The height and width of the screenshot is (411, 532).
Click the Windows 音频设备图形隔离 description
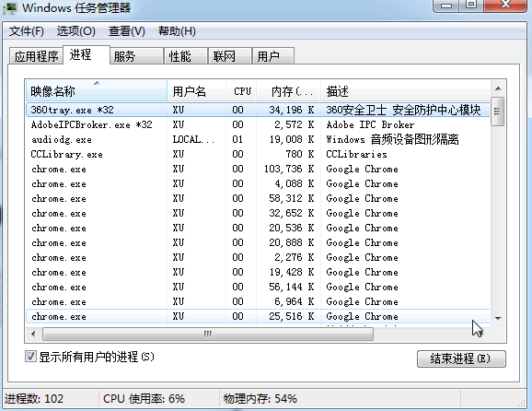pyautogui.click(x=392, y=139)
